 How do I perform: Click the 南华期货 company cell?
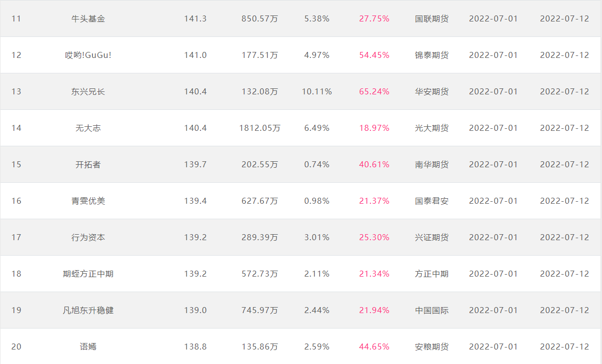(431, 164)
